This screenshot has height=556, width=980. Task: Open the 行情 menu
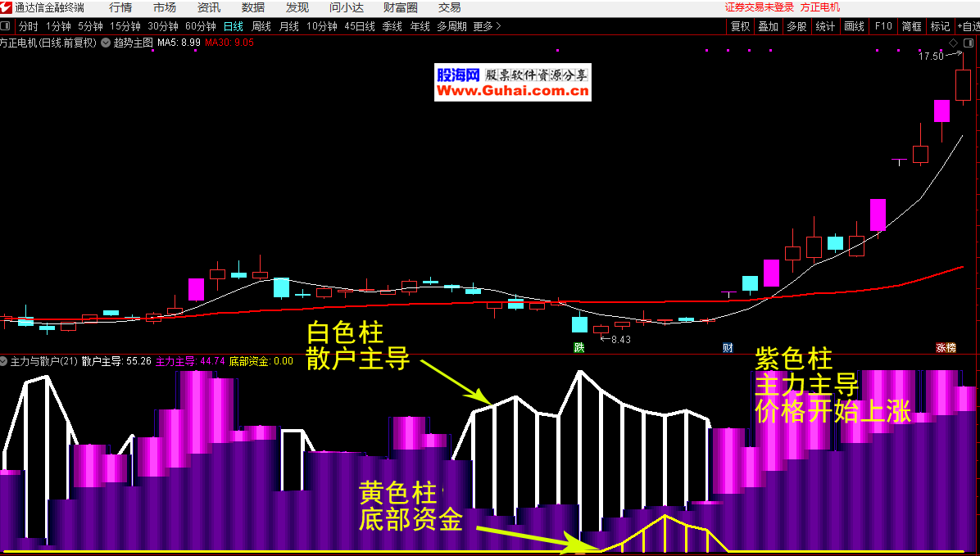(x=120, y=7)
